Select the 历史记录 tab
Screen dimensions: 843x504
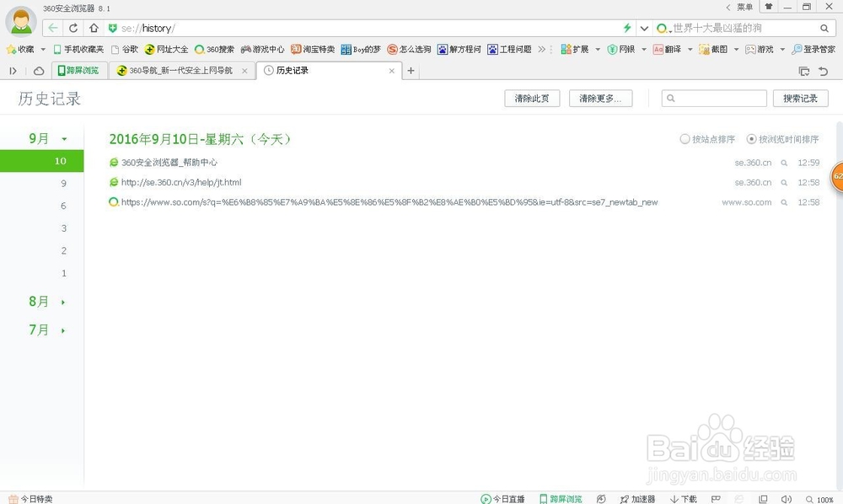[329, 71]
